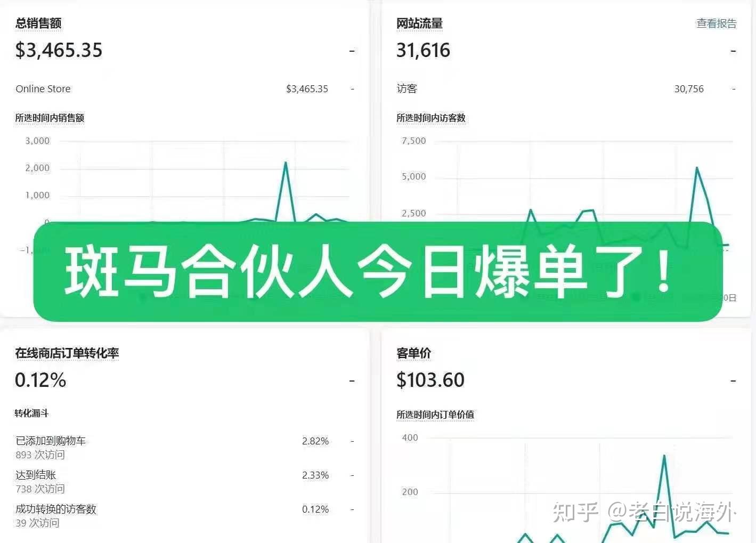Click the 30,756 visitors value
This screenshot has height=543, width=756.
(x=689, y=89)
